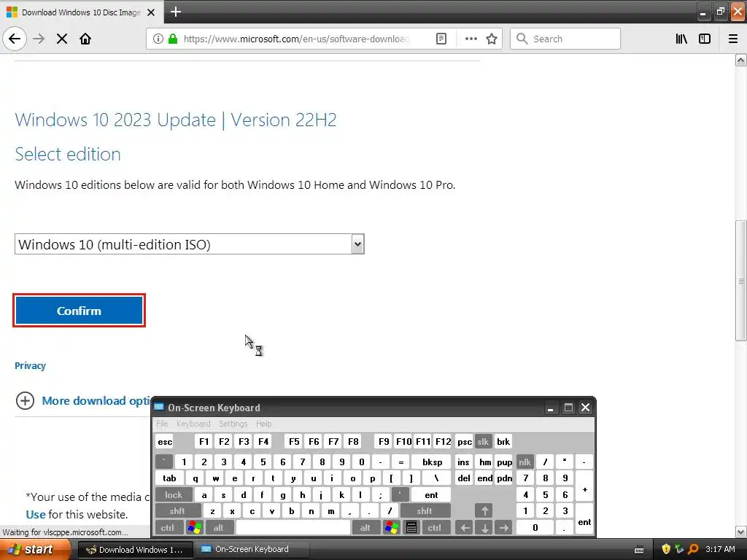This screenshot has height=560, width=747.
Task: Click the orange magnifier tray icon
Action: [693, 550]
